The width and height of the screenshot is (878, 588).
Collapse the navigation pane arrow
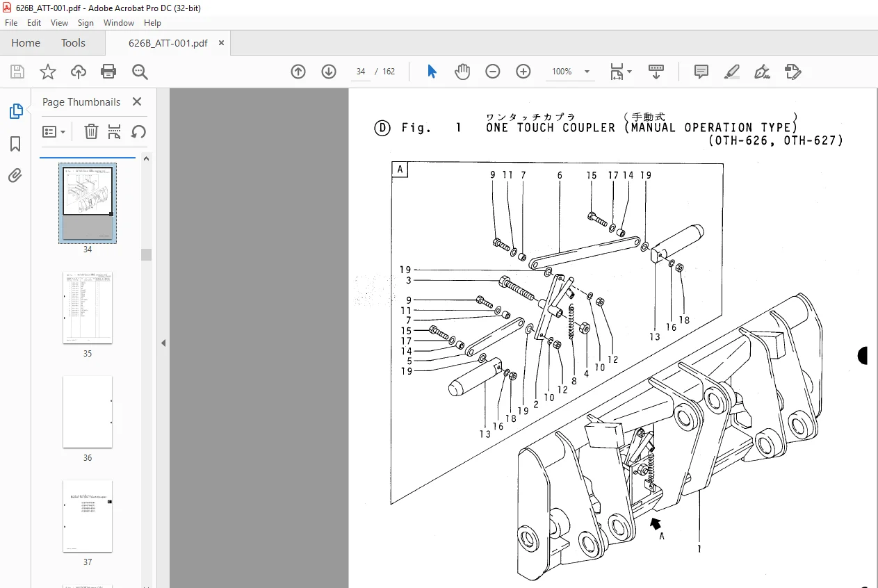163,343
